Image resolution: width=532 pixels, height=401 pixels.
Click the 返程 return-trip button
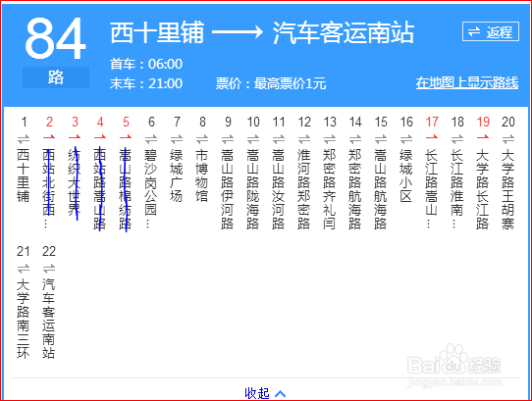click(491, 31)
